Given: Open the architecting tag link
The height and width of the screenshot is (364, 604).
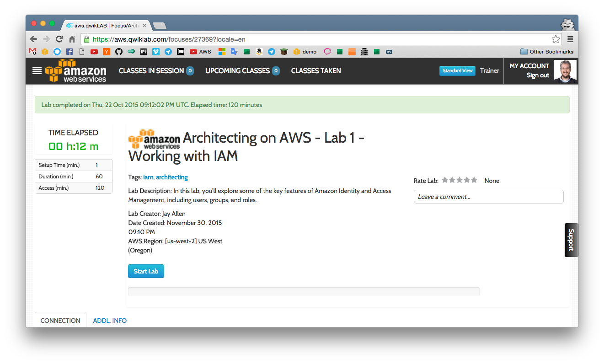Looking at the screenshot, I should pos(172,177).
